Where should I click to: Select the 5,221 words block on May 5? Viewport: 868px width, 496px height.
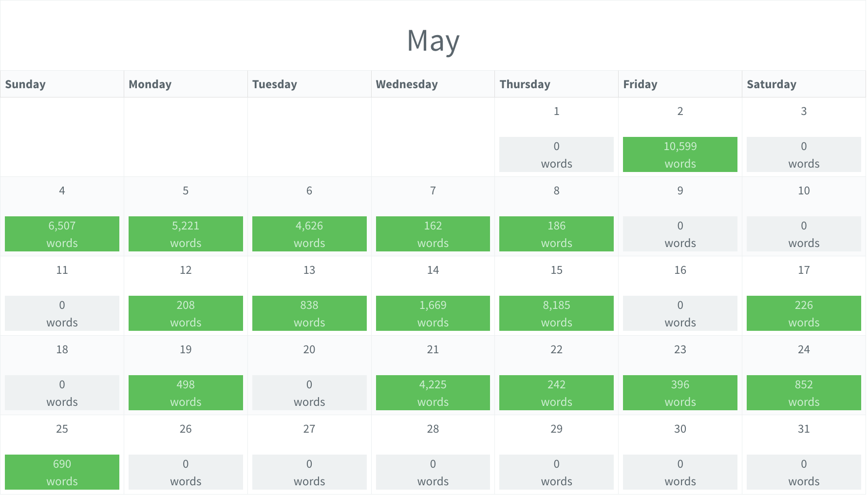[x=186, y=234]
